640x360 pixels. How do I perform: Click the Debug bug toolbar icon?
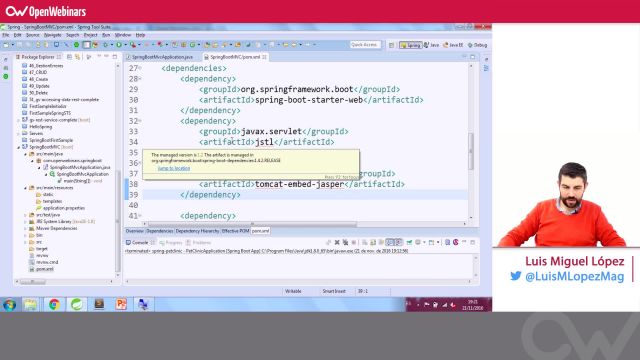[105, 45]
